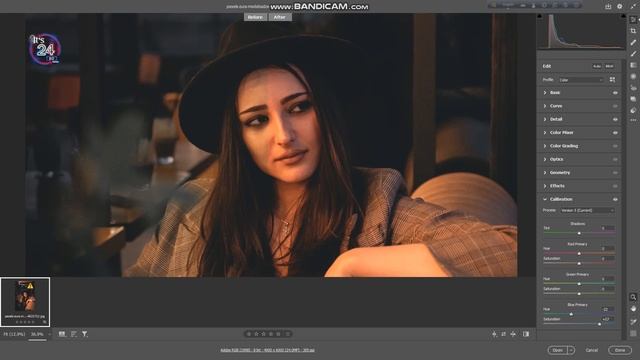
Task: Open the three-dot more settings menu
Action: coord(633,120)
